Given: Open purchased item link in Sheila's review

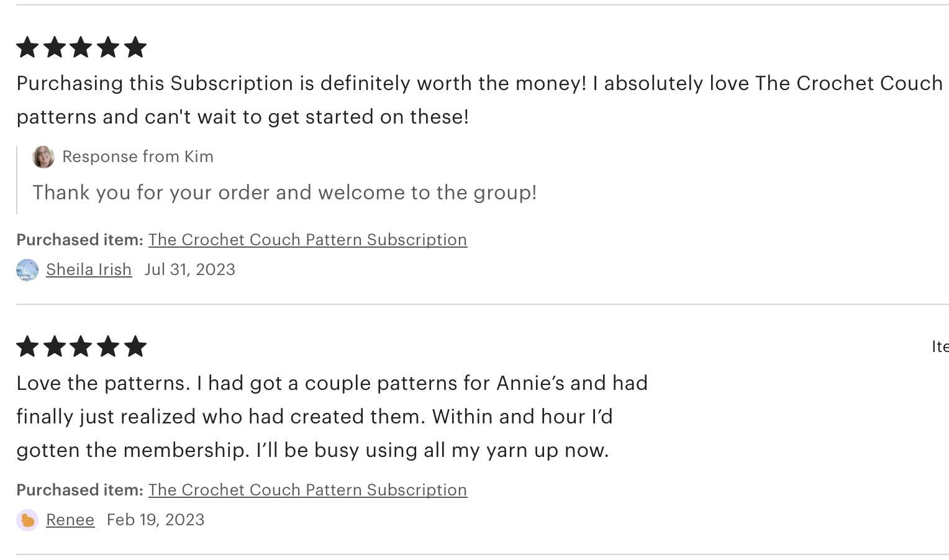Looking at the screenshot, I should coord(307,240).
